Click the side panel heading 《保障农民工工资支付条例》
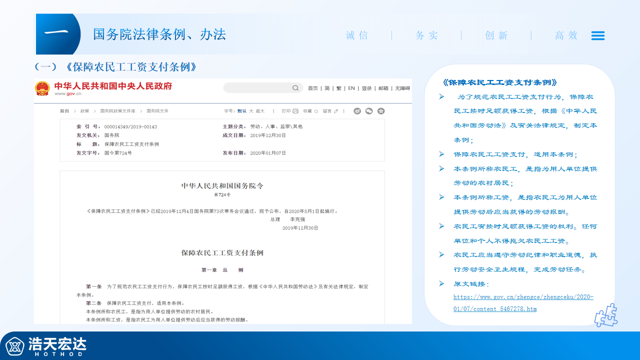This screenshot has height=360, width=640. [x=500, y=82]
